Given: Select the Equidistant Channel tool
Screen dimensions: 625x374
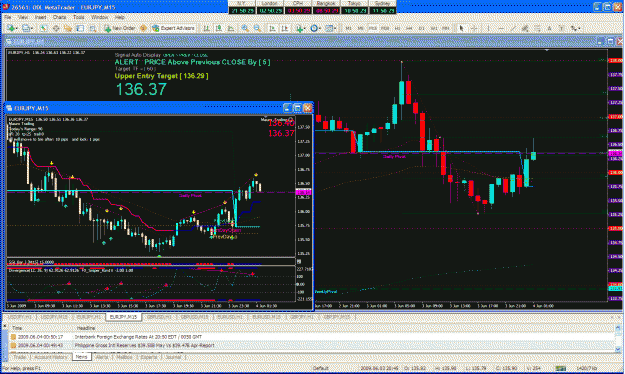Looking at the screenshot, I should pos(525,28).
